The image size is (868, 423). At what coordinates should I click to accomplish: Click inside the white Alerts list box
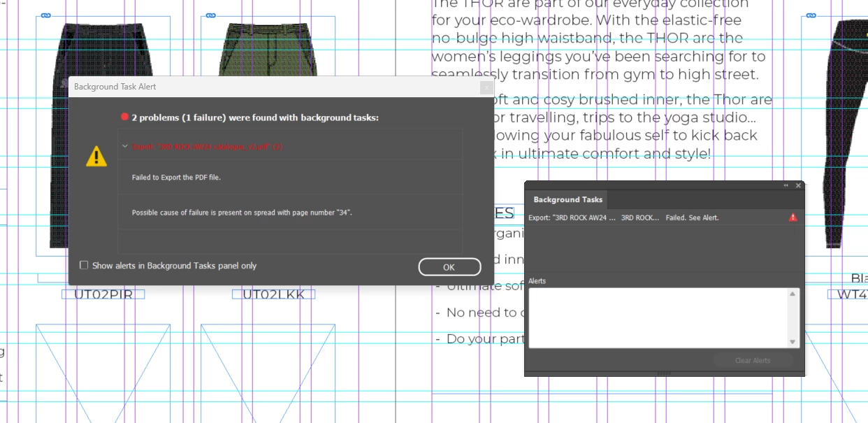(x=658, y=317)
